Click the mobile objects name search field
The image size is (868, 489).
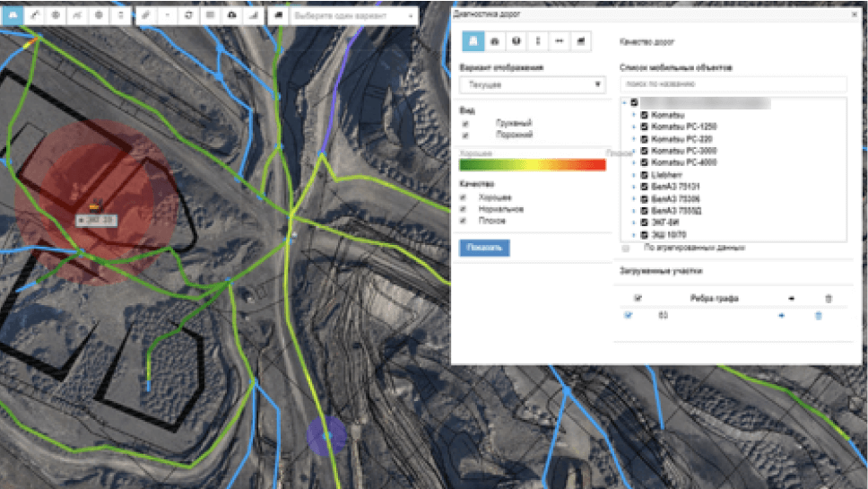pos(733,84)
